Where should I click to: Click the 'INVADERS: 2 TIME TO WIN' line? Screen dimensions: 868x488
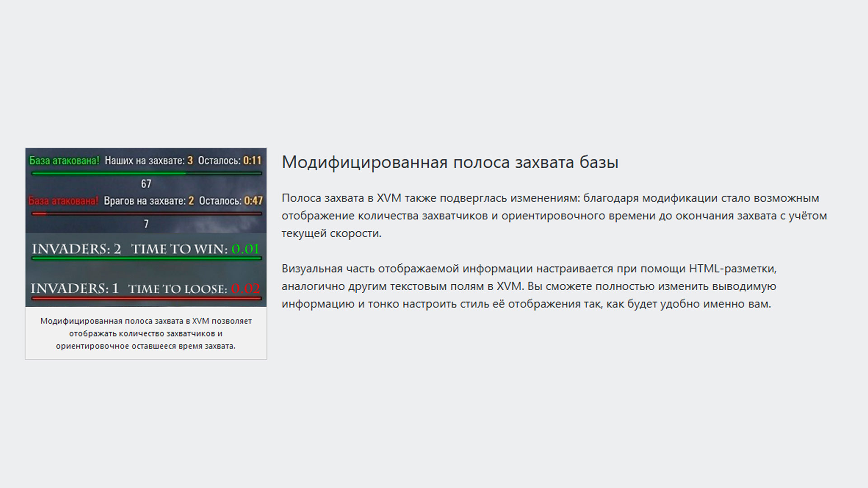pos(146,249)
